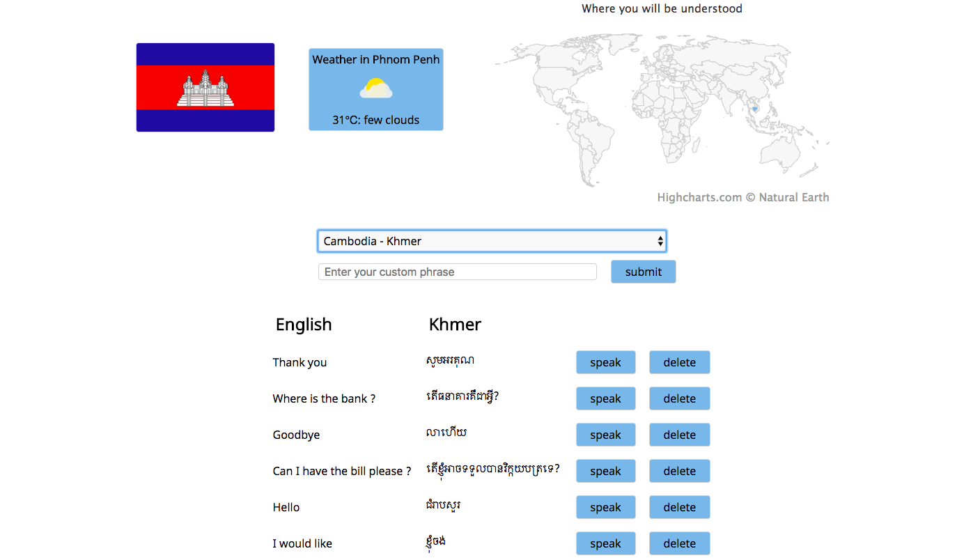Click the Khmer translation of 'Where is the bank ?'
The width and height of the screenshot is (980, 558).
coord(462,397)
